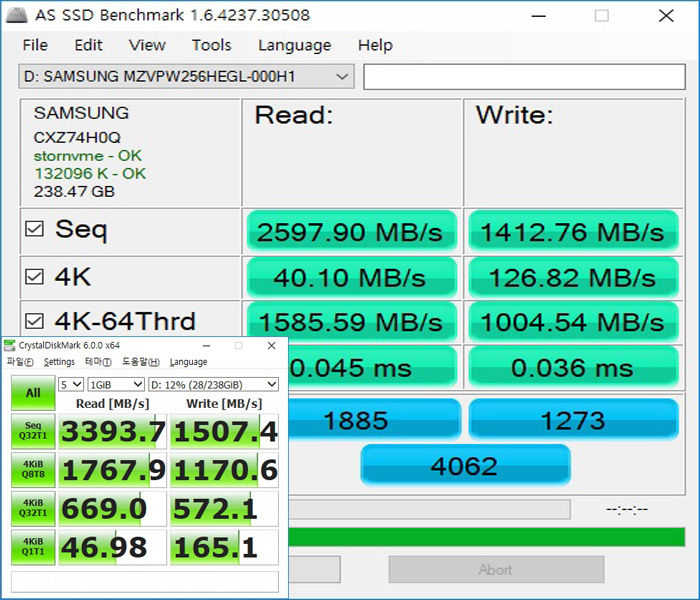Click the Seq read result 2597.90 MB/s
700x600 pixels.
tap(351, 232)
